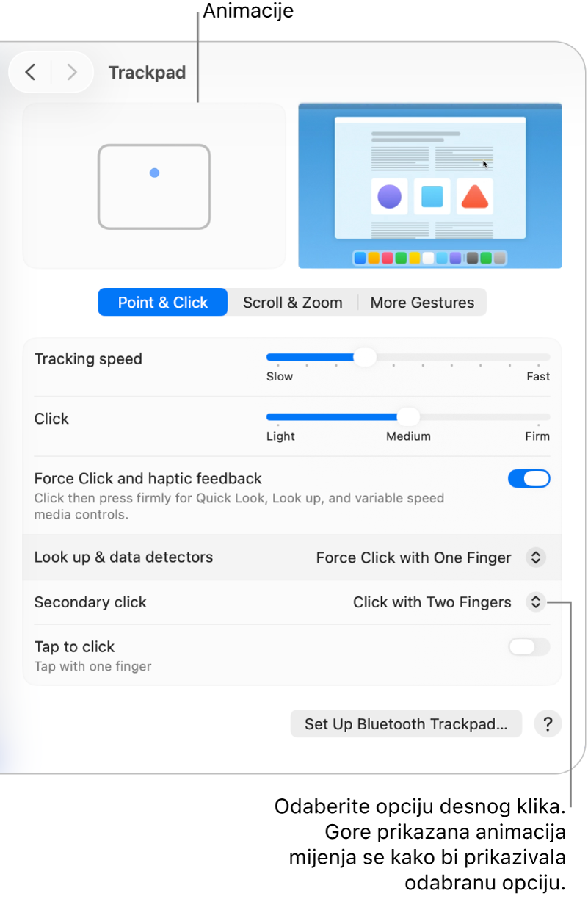Viewport: 588px width, 899px height.
Task: Click the Tracking speed slider knob
Action: tap(365, 358)
